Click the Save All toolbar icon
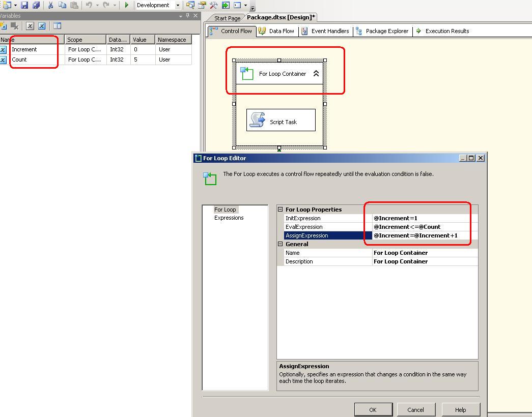532x417 pixels. point(36,5)
